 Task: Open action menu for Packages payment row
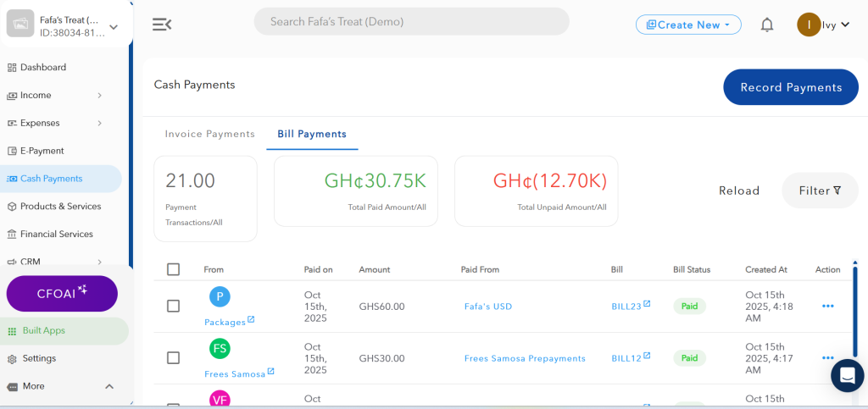pyautogui.click(x=827, y=307)
